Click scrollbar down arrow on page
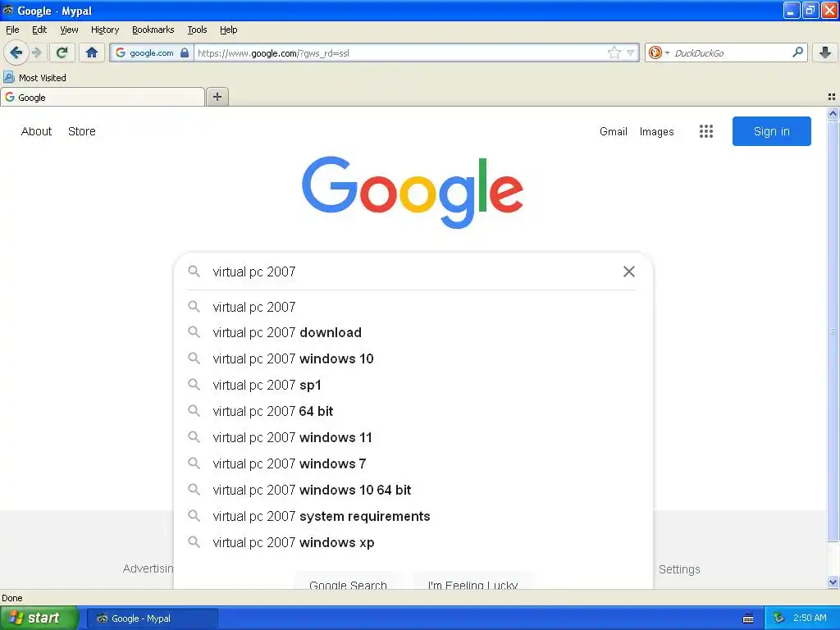 pos(833,582)
